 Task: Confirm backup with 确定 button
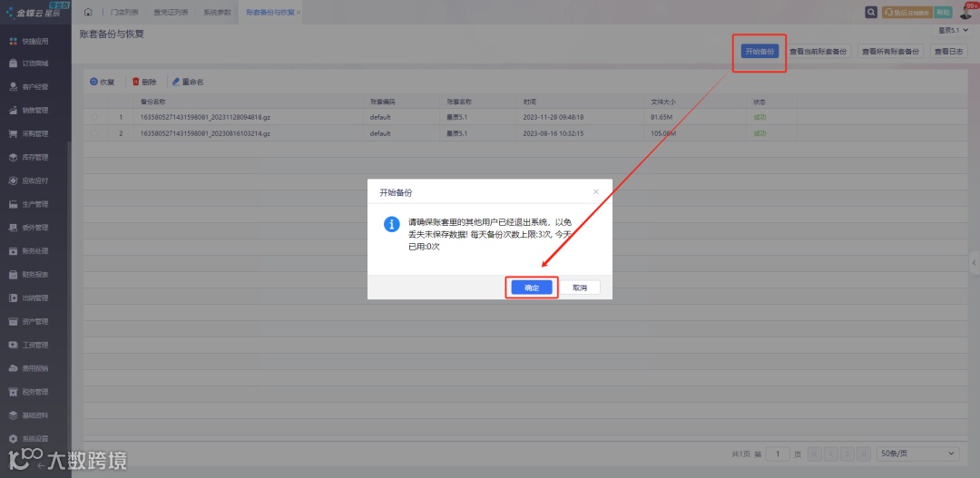(x=532, y=288)
